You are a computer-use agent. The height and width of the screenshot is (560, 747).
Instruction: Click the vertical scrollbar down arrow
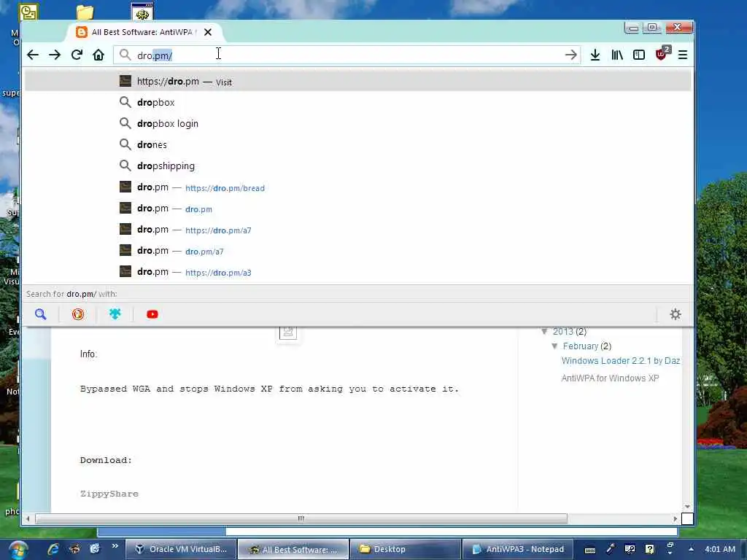(x=687, y=507)
